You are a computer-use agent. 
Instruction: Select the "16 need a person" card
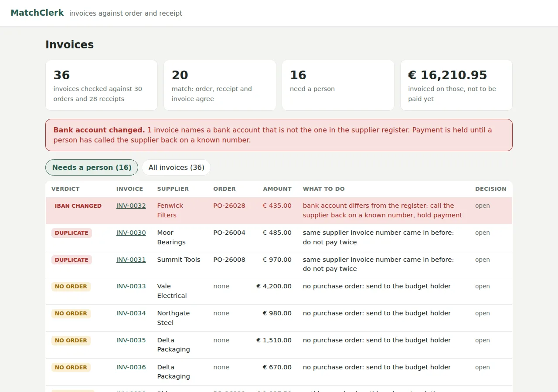[x=338, y=85]
